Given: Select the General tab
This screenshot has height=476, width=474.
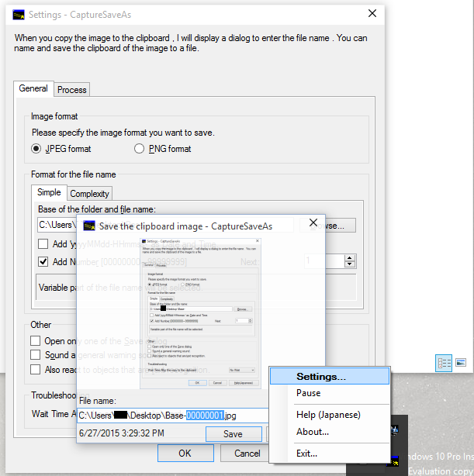Looking at the screenshot, I should (x=33, y=88).
